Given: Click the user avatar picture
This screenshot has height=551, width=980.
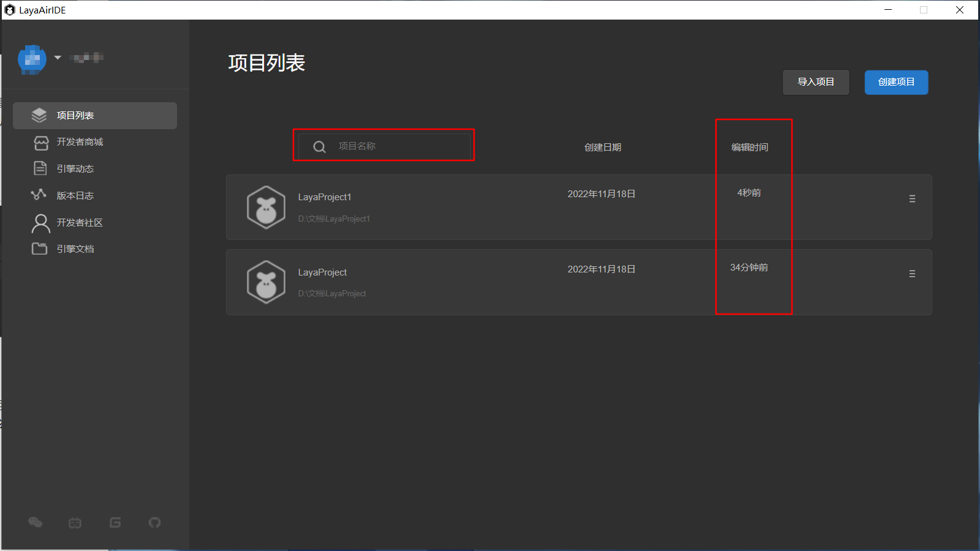Looking at the screenshot, I should click(32, 59).
